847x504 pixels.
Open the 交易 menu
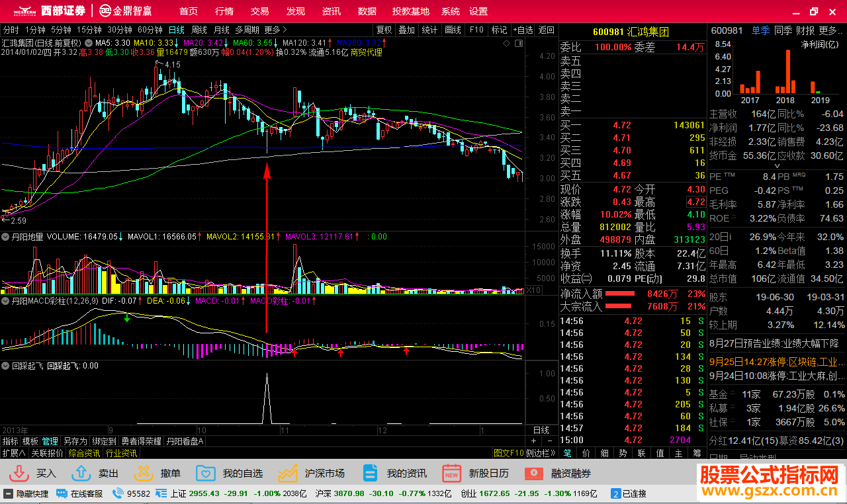tap(260, 11)
